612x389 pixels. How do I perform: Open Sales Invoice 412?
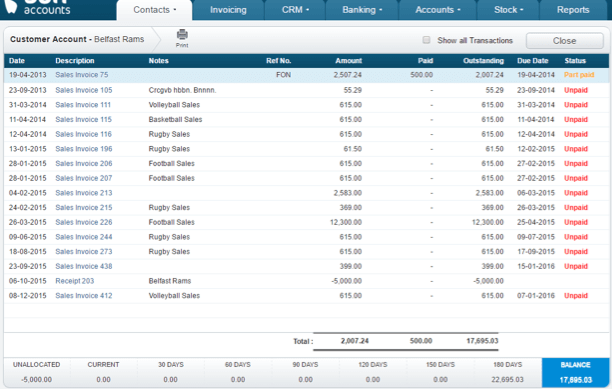[x=84, y=296]
